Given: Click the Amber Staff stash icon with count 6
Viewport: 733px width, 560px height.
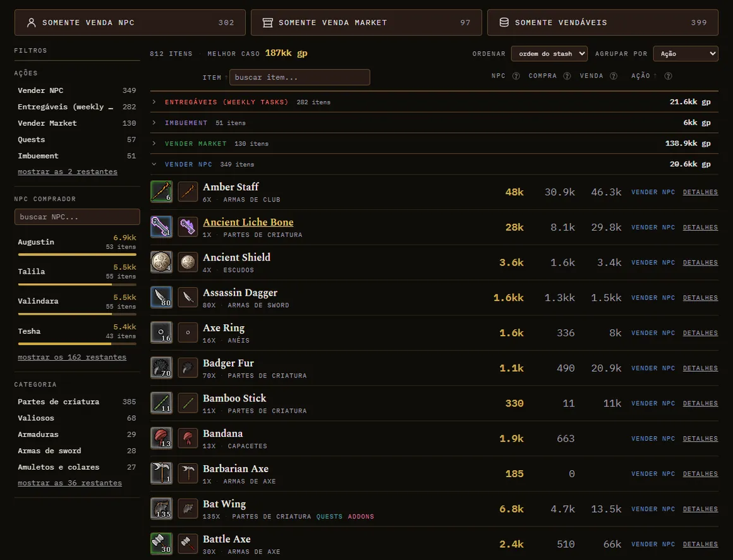Looking at the screenshot, I should click(x=161, y=192).
